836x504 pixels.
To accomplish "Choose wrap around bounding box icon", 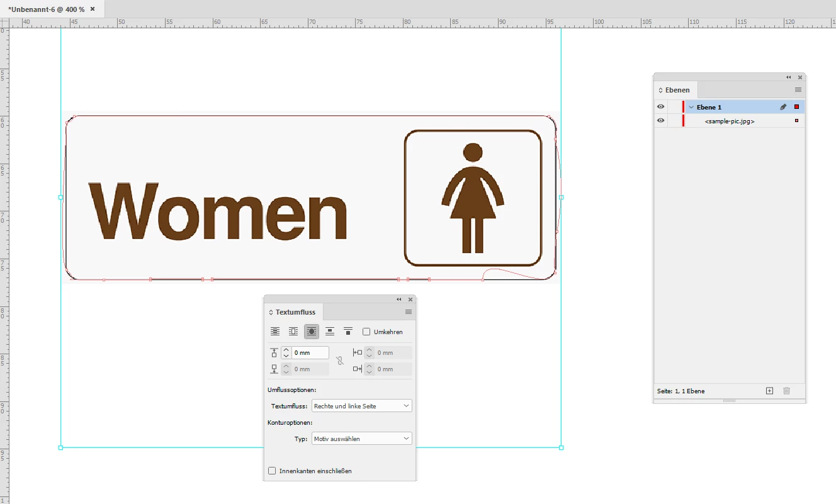I will click(x=293, y=332).
